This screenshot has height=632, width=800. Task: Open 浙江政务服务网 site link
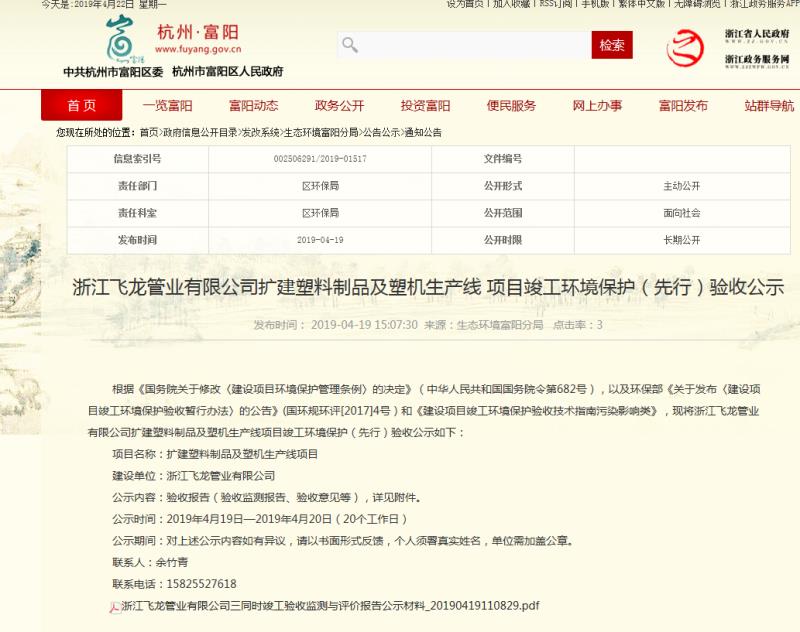(x=757, y=61)
